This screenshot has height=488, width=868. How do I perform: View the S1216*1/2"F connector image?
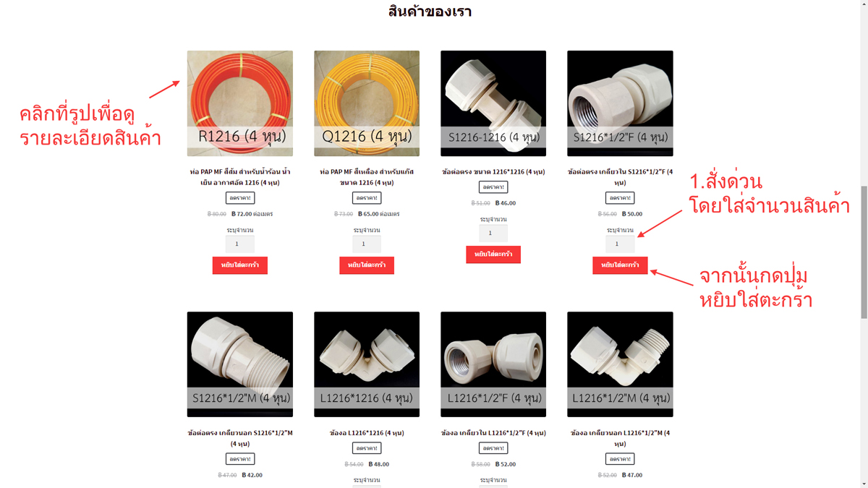click(x=620, y=103)
